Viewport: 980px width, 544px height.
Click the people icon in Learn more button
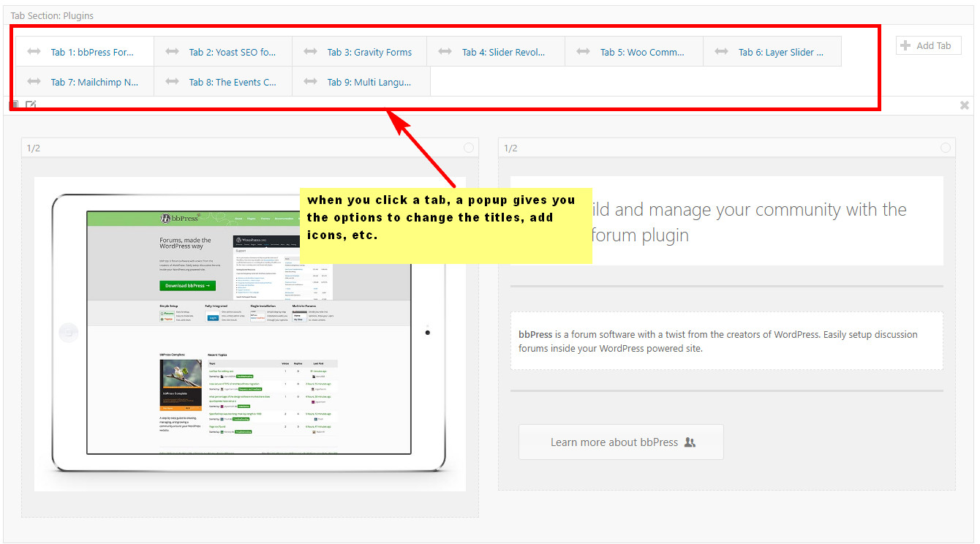(690, 442)
